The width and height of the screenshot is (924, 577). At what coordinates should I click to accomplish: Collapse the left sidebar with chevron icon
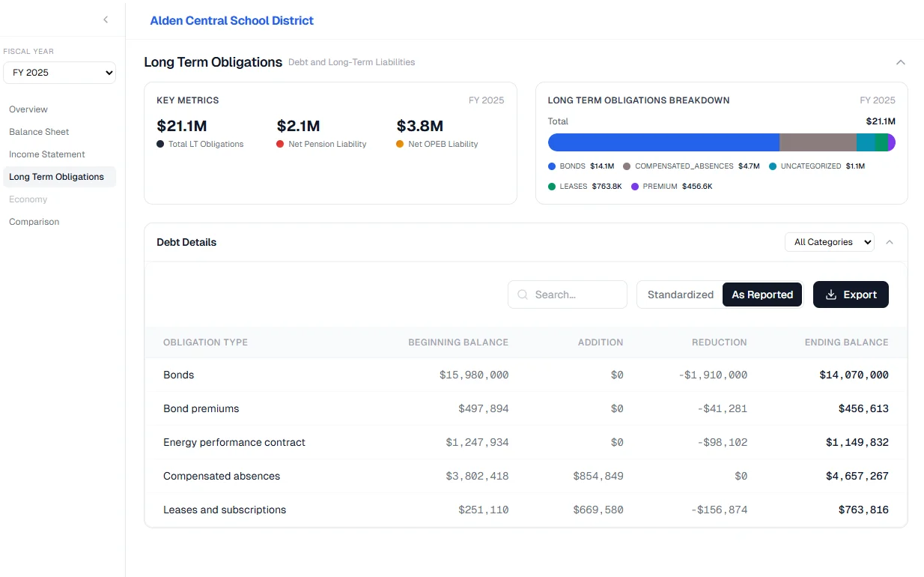(106, 20)
